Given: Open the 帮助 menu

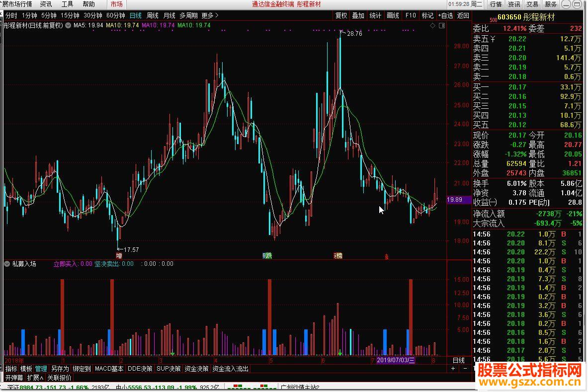Looking at the screenshot, I should [x=88, y=4].
